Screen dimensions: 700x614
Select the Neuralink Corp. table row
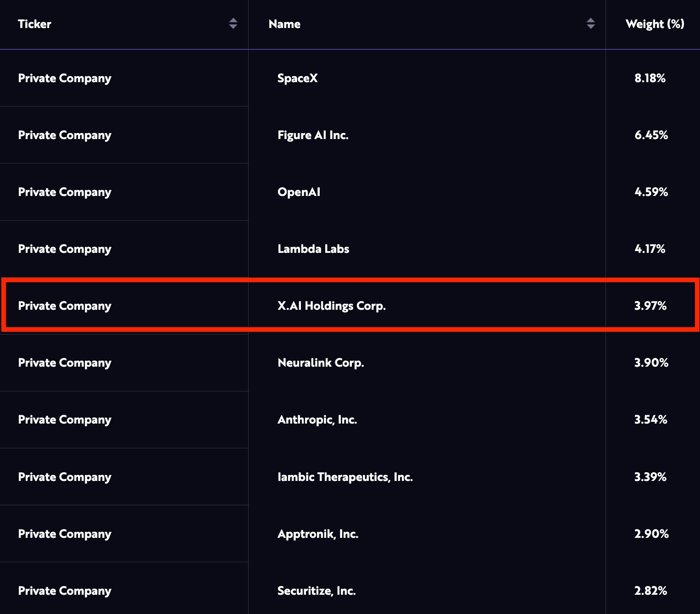tap(321, 363)
